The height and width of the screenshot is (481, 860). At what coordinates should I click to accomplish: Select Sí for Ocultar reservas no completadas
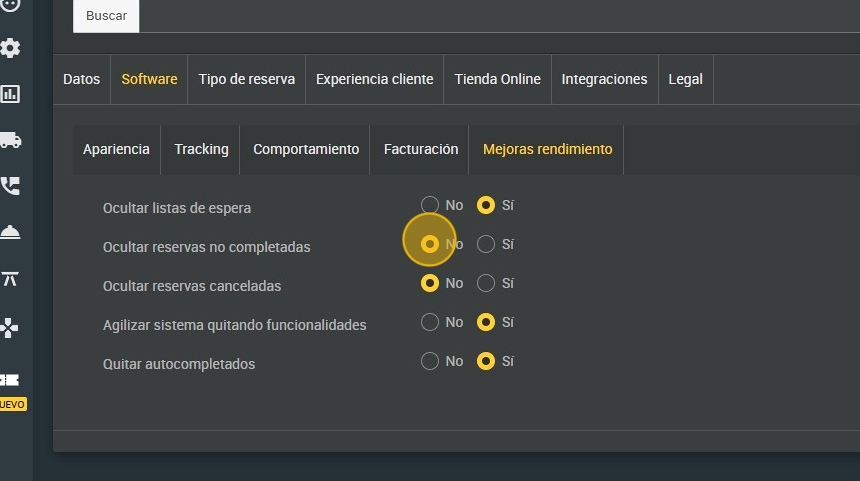point(486,244)
